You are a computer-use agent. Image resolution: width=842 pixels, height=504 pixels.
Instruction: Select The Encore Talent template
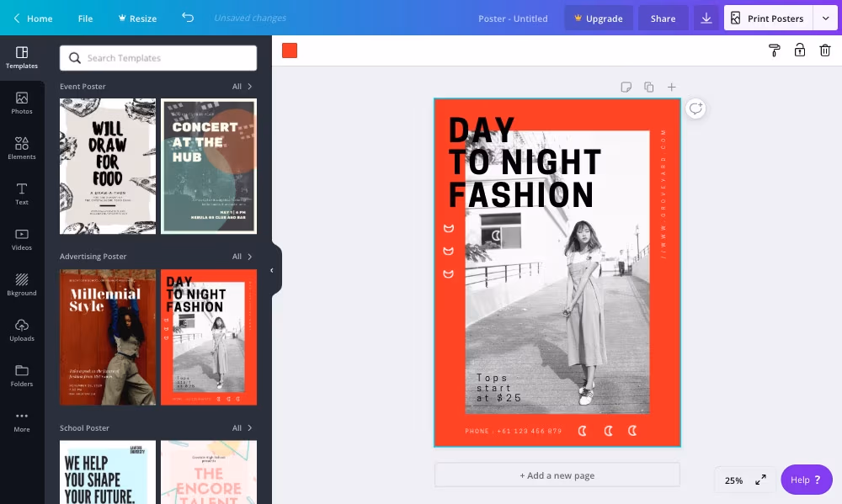click(209, 472)
